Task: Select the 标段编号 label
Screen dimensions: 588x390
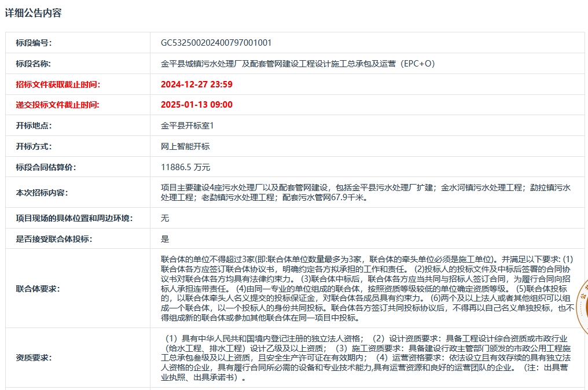Action: point(34,43)
